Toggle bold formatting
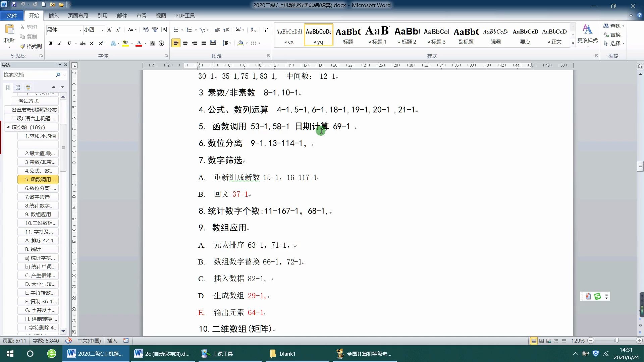644x362 pixels. (x=51, y=43)
